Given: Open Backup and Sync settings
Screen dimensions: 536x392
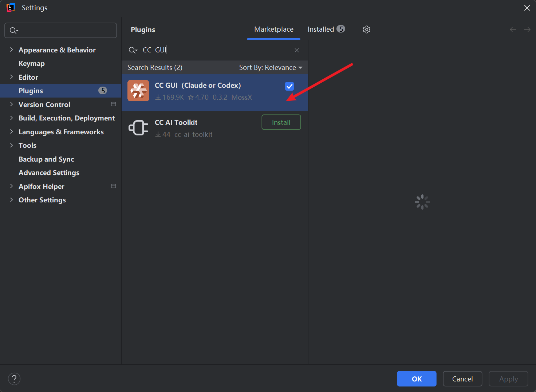Looking at the screenshot, I should click(46, 159).
